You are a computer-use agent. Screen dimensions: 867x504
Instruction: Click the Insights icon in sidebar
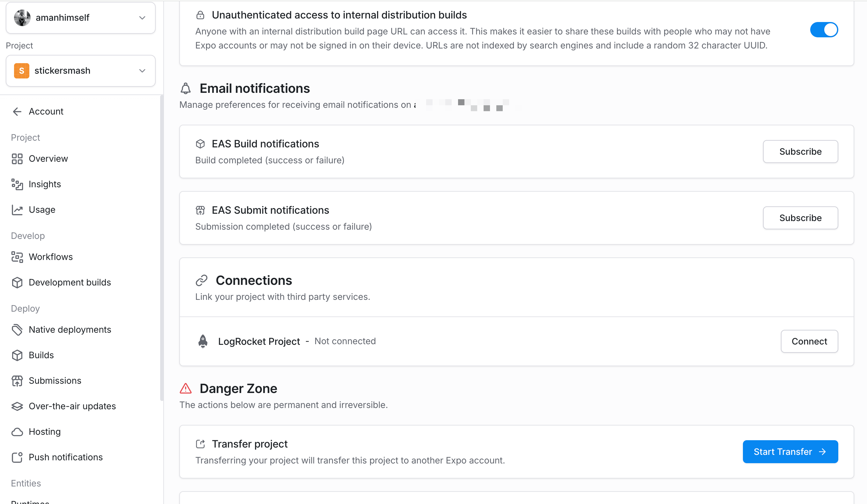point(17,184)
